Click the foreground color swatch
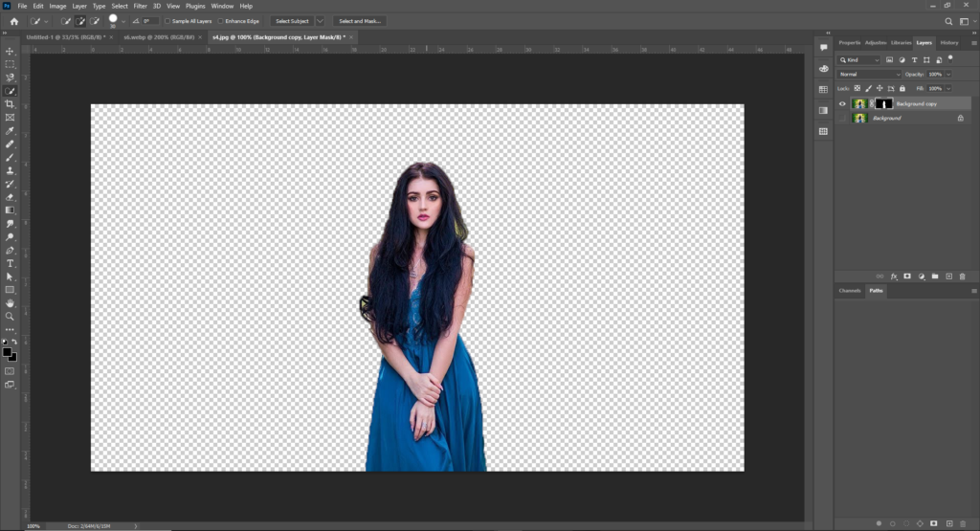This screenshot has width=980, height=531. click(x=7, y=352)
